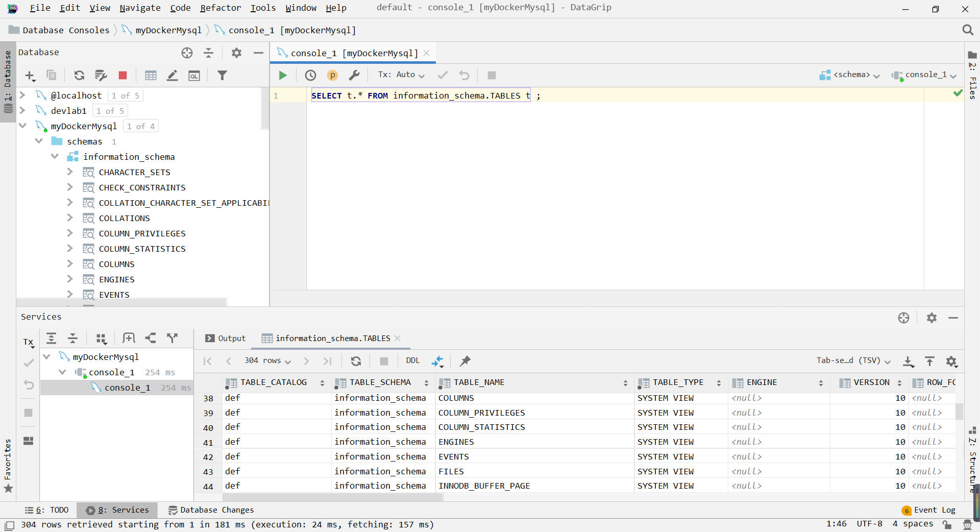Expand the devlab1 data source

click(x=22, y=110)
